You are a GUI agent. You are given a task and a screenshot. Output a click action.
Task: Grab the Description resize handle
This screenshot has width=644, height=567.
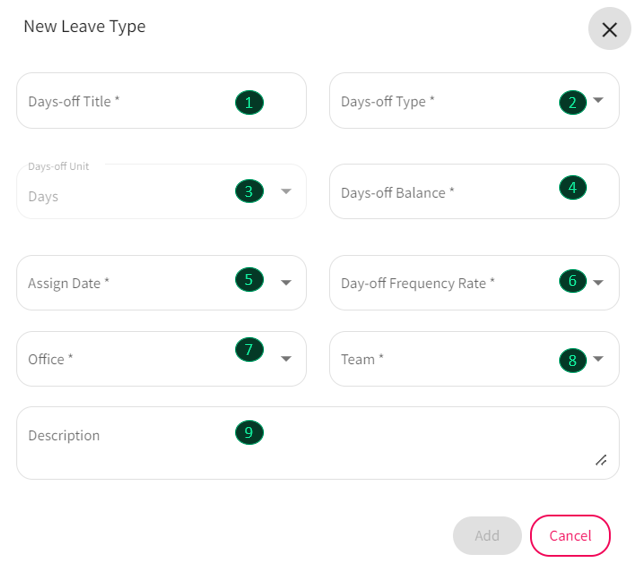(601, 460)
